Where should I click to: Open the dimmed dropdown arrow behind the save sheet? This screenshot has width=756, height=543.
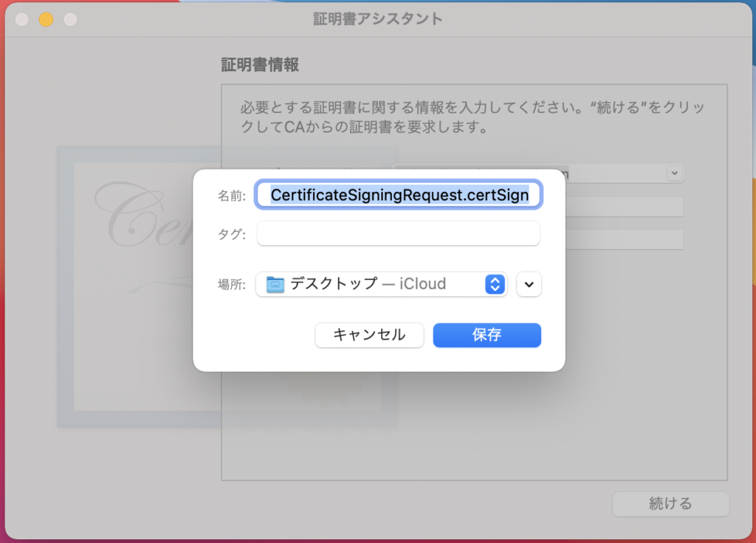coord(675,173)
